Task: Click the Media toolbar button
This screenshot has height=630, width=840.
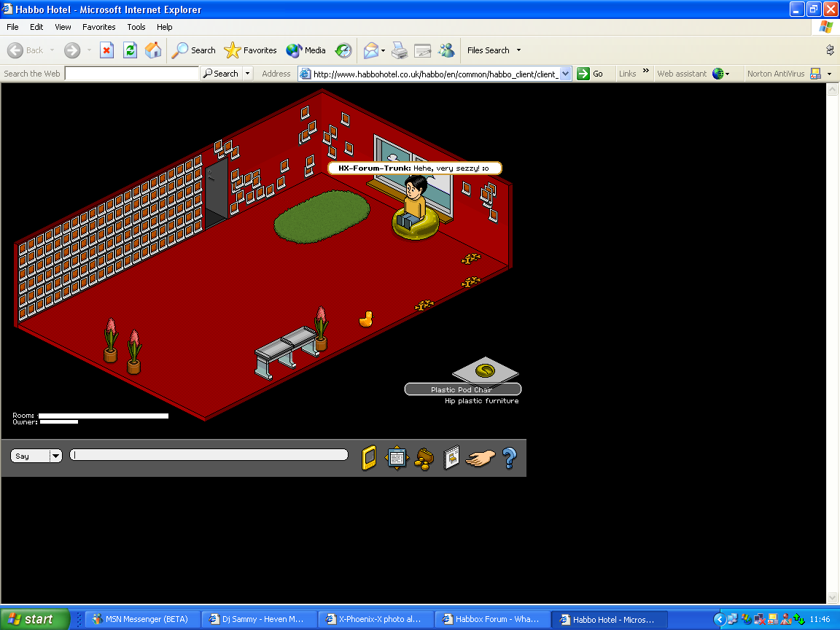Action: [x=306, y=50]
